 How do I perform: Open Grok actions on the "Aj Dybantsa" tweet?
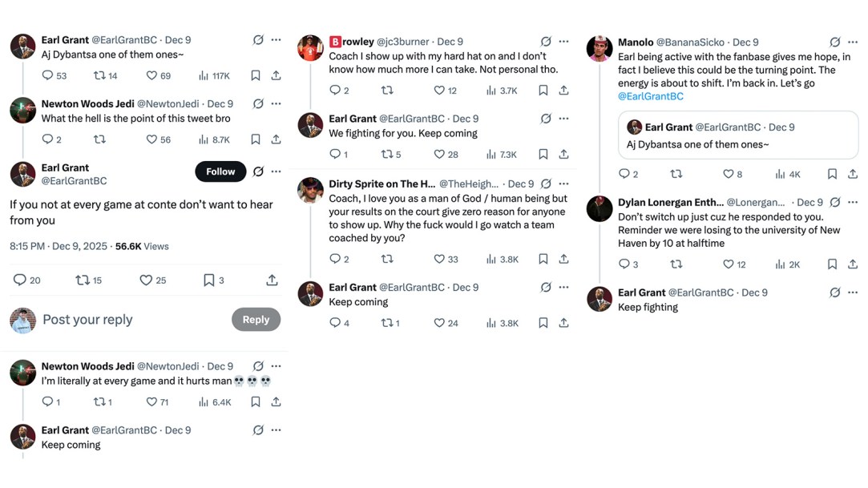pyautogui.click(x=258, y=39)
